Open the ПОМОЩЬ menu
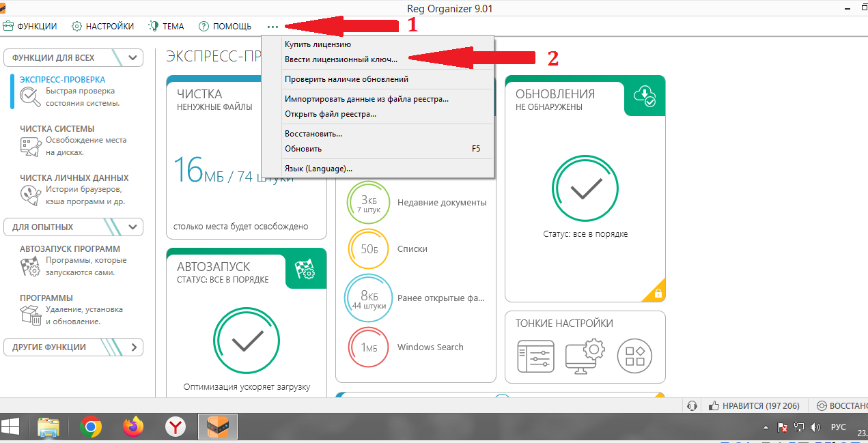Image resolution: width=868 pixels, height=443 pixels. pyautogui.click(x=225, y=26)
